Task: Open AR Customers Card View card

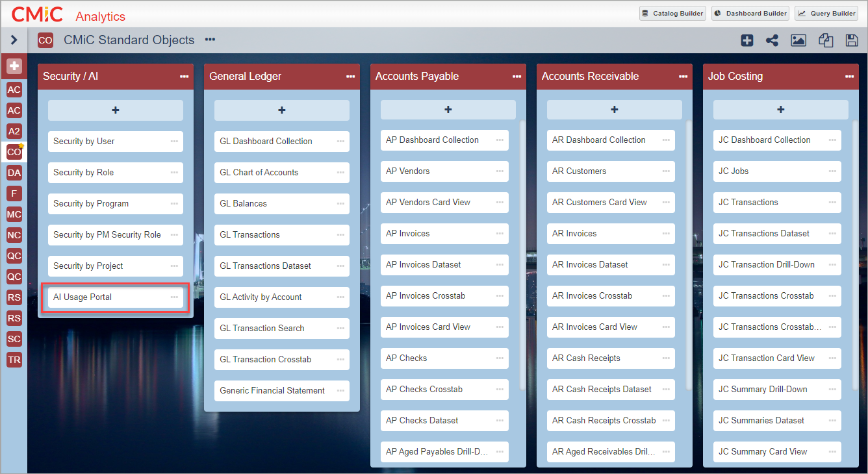Action: point(611,203)
